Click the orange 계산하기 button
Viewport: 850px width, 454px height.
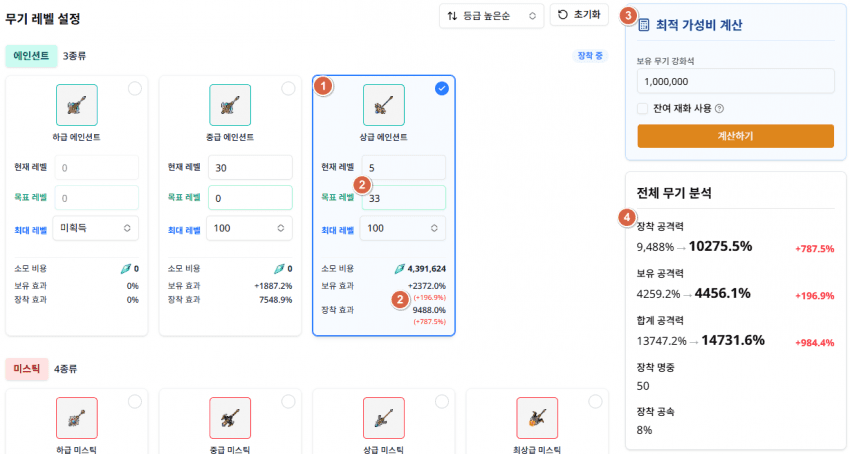coord(736,136)
